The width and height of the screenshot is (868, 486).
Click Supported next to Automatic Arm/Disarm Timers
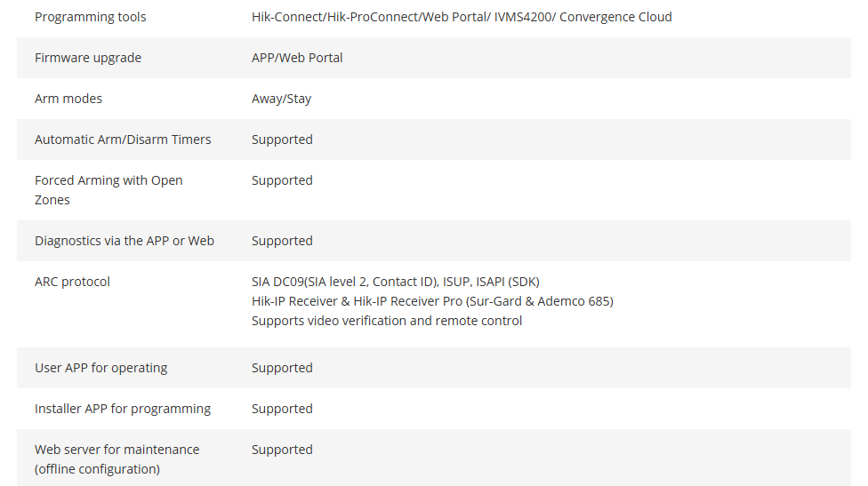(x=282, y=139)
